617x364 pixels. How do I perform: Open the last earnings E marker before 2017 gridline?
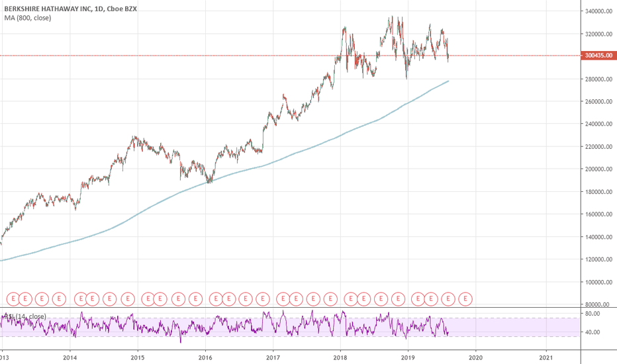tap(262, 299)
